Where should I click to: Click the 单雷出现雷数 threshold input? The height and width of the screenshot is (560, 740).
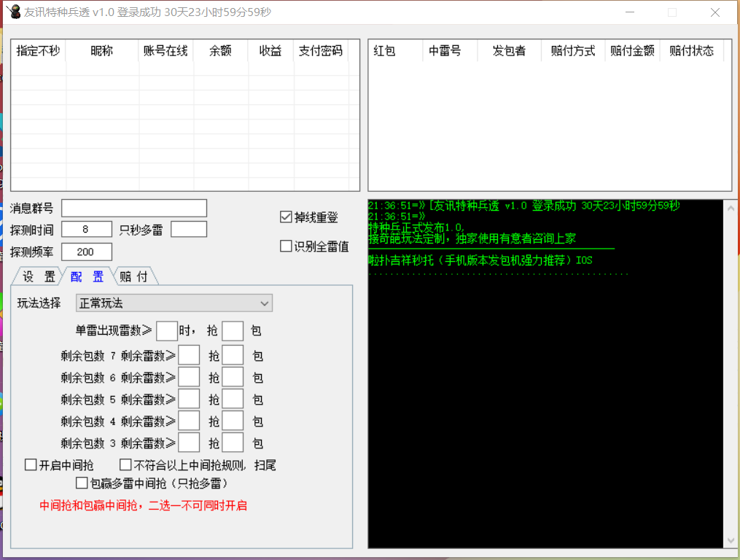click(167, 331)
